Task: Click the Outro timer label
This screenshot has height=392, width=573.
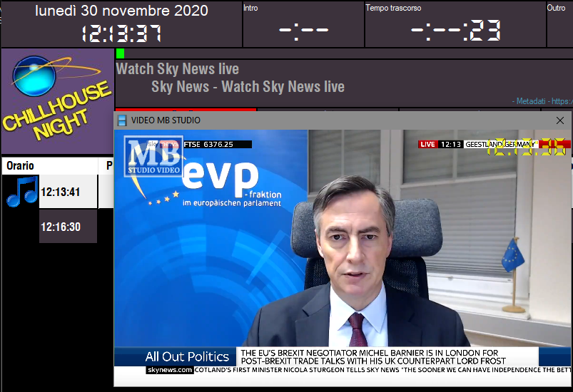Action: (556, 8)
